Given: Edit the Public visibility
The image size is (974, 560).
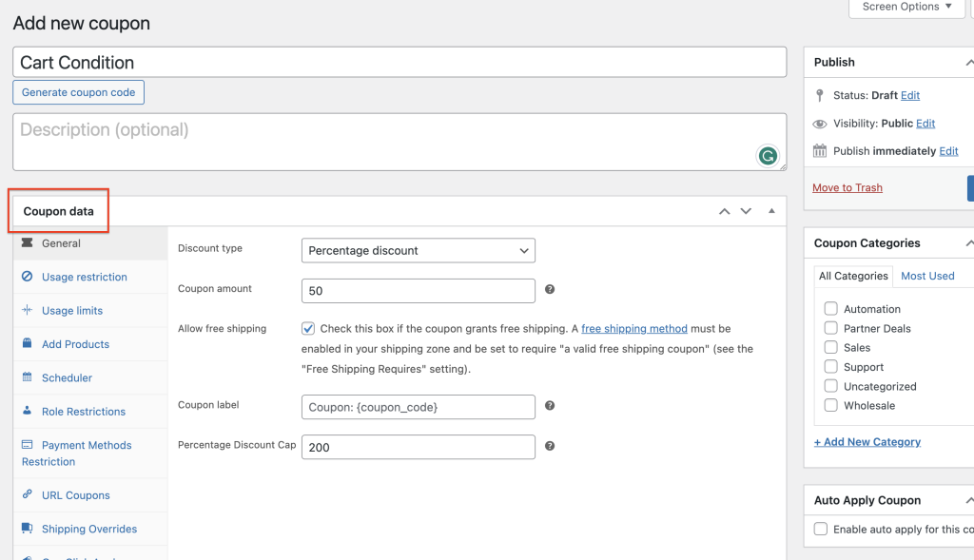Looking at the screenshot, I should (x=925, y=123).
